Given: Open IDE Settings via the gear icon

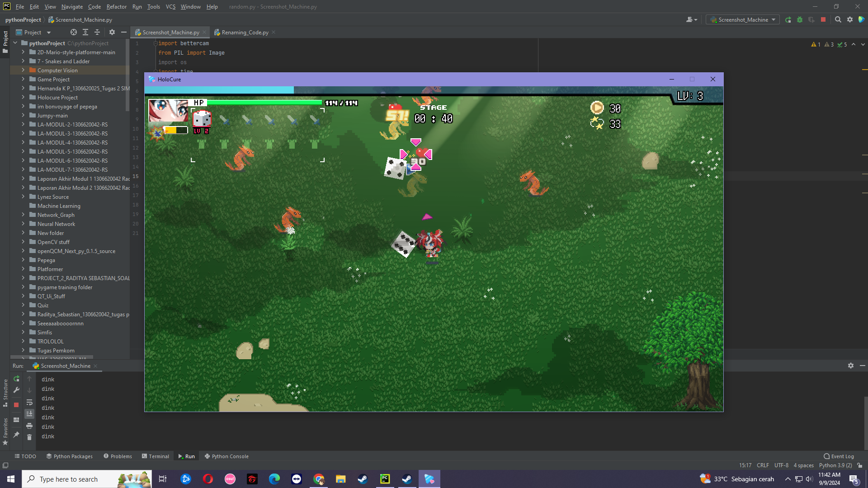Looking at the screenshot, I should (x=850, y=19).
